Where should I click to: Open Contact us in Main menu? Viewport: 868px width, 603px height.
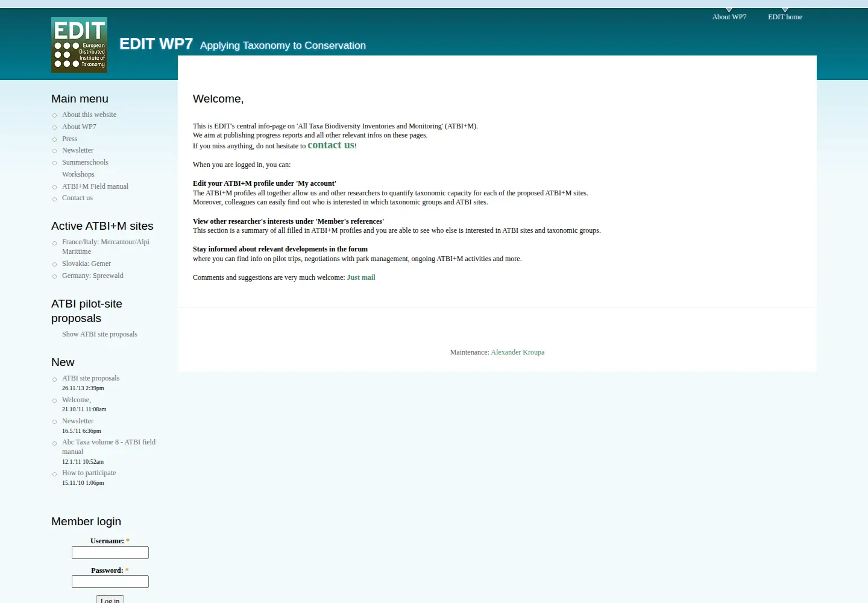(x=77, y=198)
